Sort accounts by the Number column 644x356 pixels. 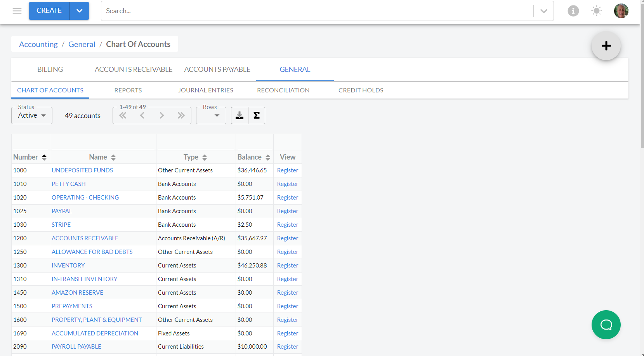click(x=43, y=157)
